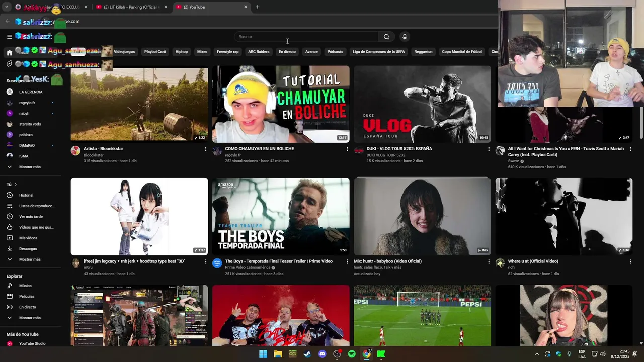Close the current YouTube browser tab

tap(246, 7)
